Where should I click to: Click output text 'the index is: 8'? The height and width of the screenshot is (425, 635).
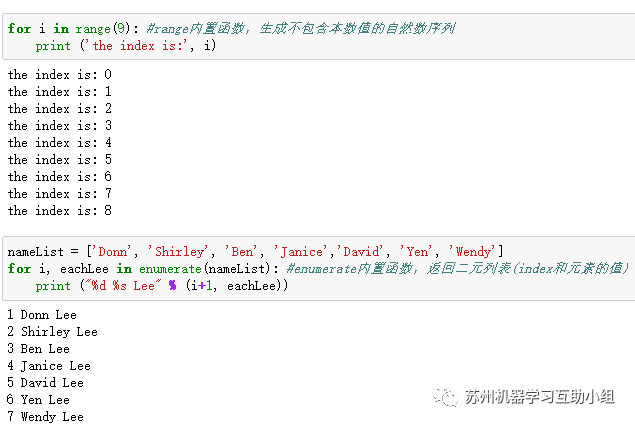tap(60, 211)
